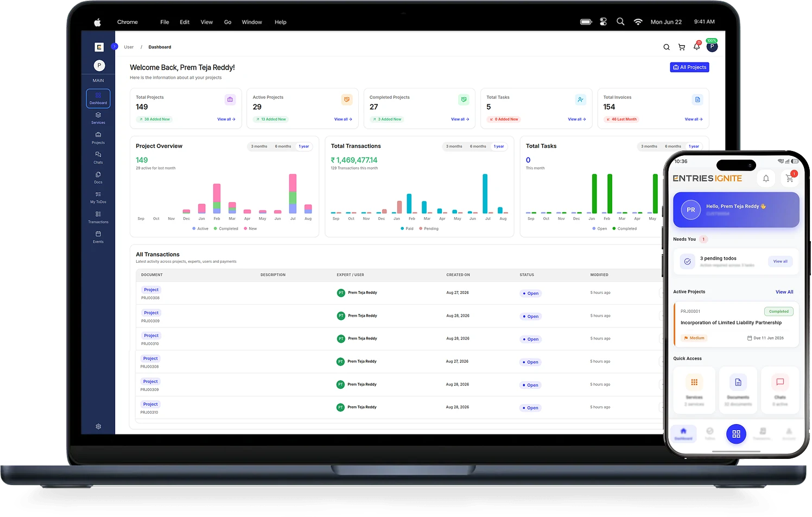Open the Help menu in menu bar

coord(281,22)
